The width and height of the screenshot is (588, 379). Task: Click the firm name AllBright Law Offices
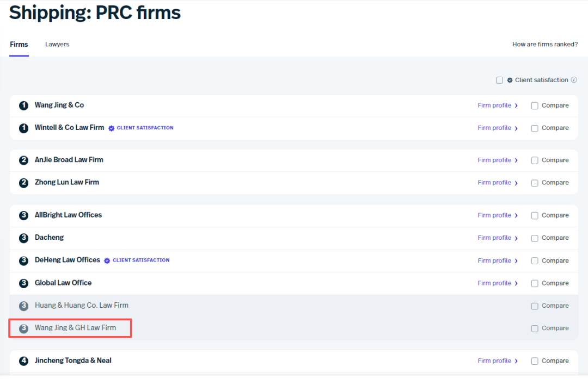coord(68,215)
